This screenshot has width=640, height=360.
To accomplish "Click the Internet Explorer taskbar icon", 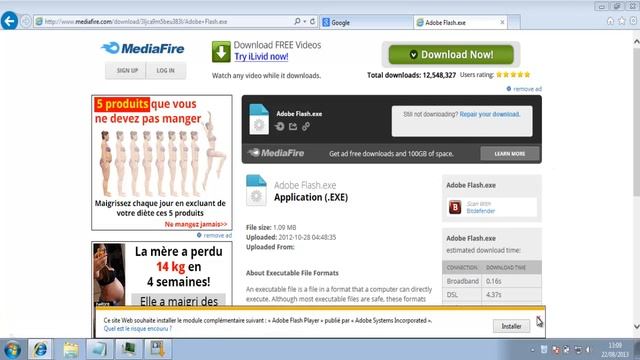I will pyautogui.click(x=40, y=349).
